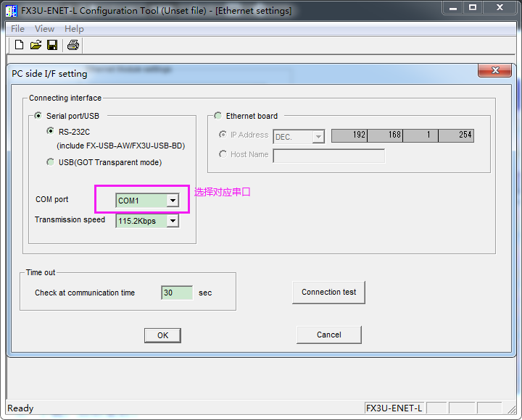This screenshot has height=420, width=522.
Task: Click the FX3U-ENET-L status bar entry
Action: pos(394,408)
